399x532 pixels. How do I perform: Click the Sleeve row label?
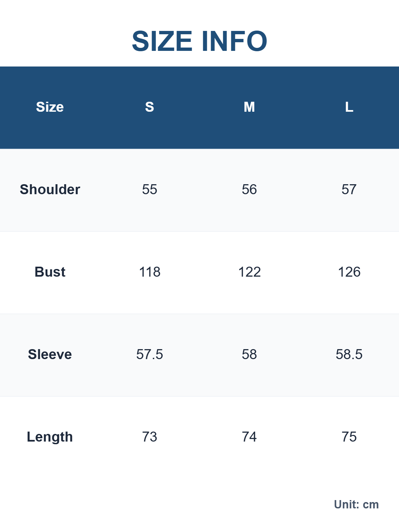tap(50, 354)
